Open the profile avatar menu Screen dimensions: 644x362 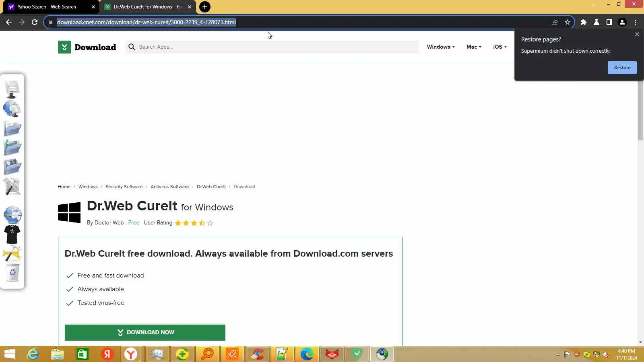pos(622,22)
